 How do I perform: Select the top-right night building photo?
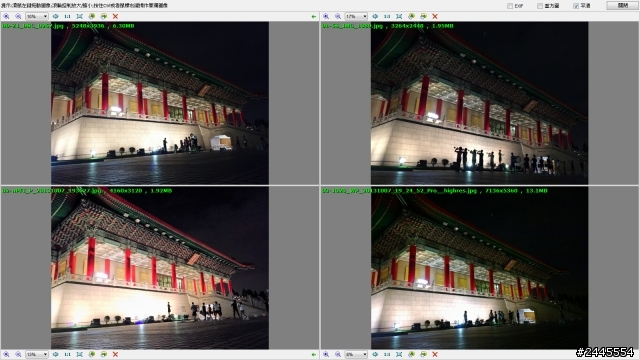(479, 103)
